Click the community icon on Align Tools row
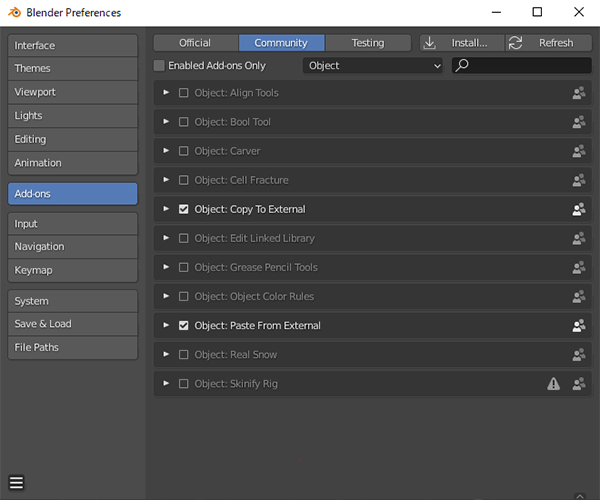The width and height of the screenshot is (600, 500). click(x=578, y=93)
